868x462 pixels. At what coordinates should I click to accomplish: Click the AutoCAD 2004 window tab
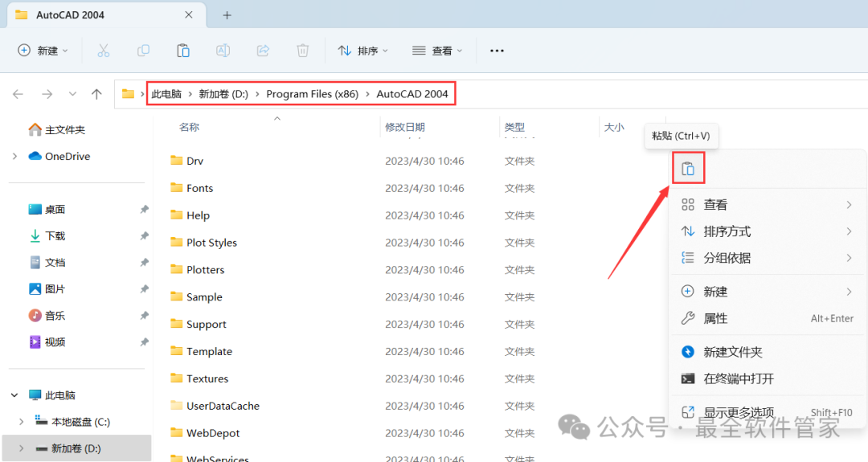tap(106, 15)
